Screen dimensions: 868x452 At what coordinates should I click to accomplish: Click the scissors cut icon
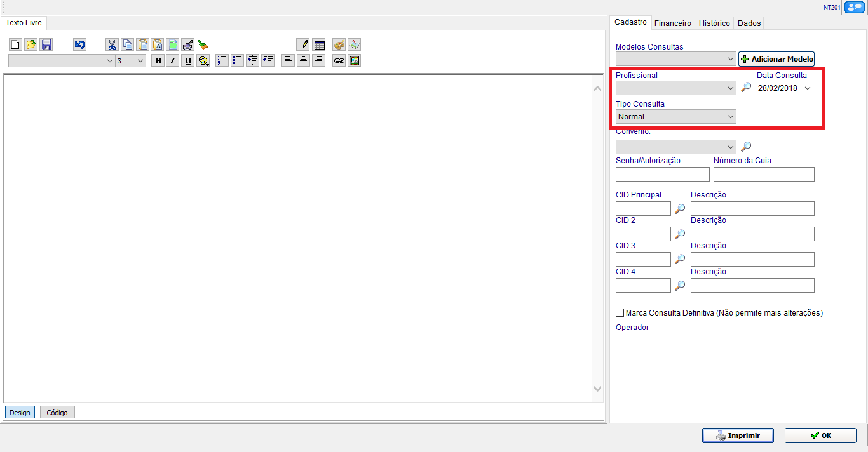[112, 44]
